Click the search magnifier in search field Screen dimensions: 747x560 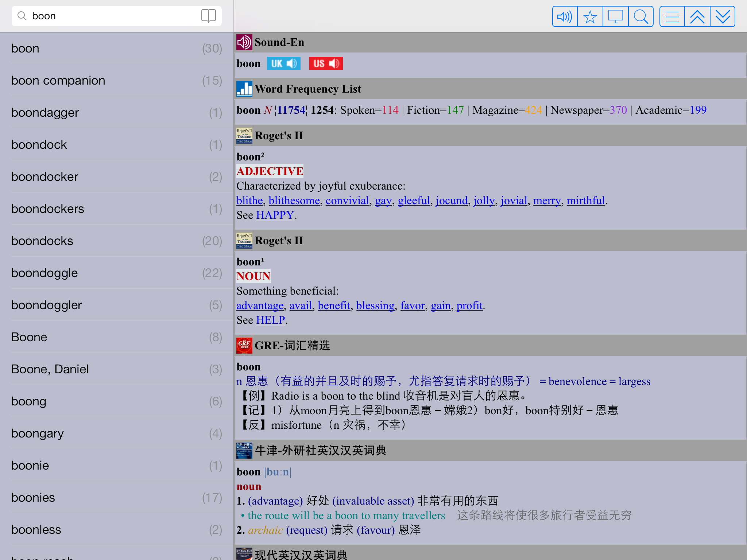pos(22,16)
